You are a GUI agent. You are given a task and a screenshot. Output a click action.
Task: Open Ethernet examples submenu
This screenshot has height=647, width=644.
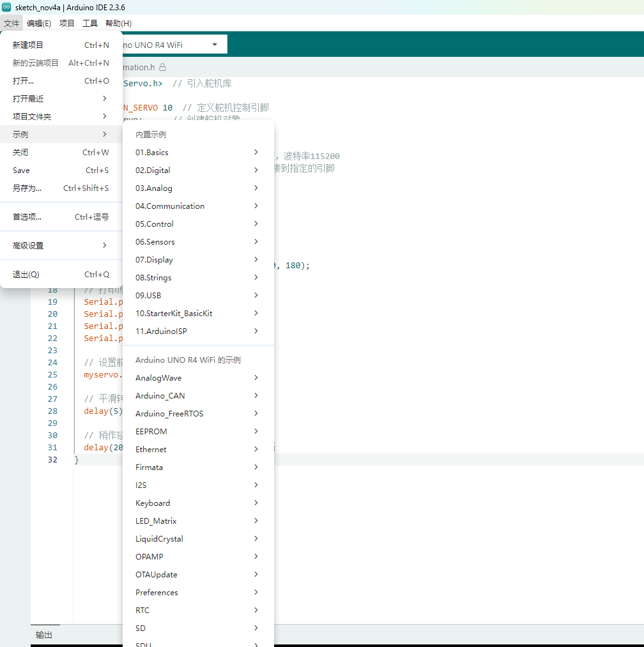(198, 450)
